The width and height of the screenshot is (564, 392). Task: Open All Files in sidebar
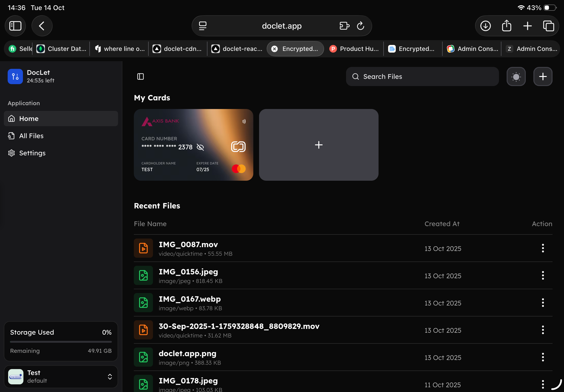click(31, 136)
